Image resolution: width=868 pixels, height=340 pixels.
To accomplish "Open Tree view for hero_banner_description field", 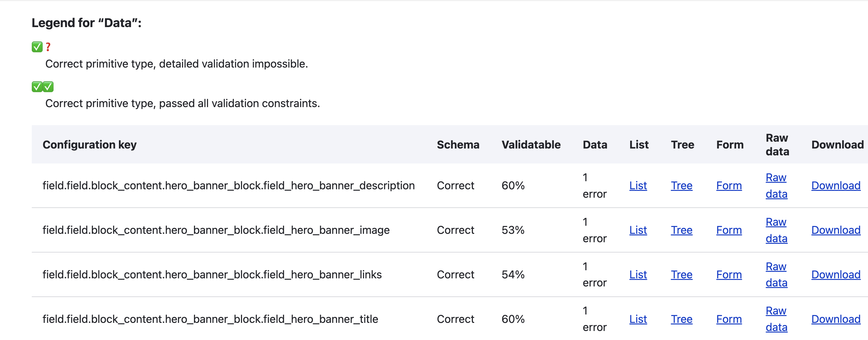I will (681, 185).
